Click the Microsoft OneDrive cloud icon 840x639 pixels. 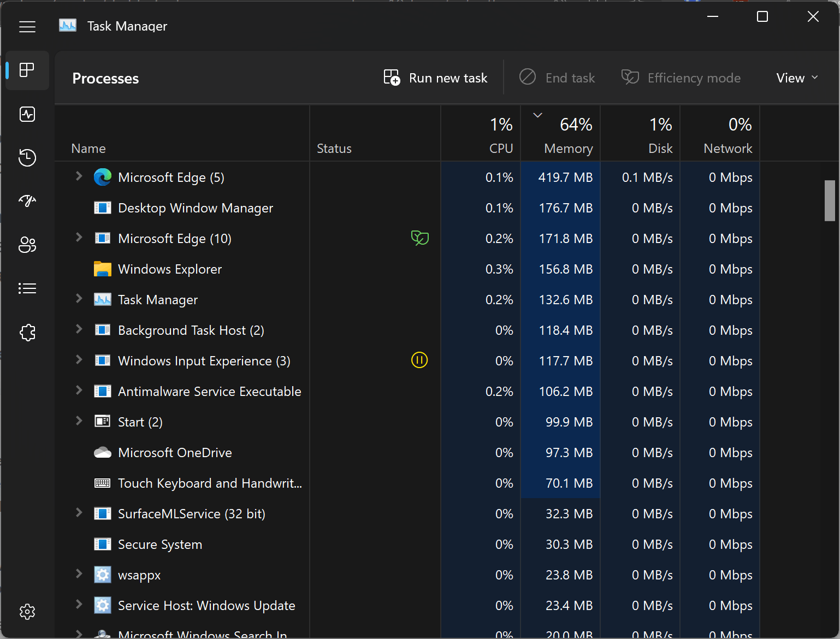pos(103,453)
